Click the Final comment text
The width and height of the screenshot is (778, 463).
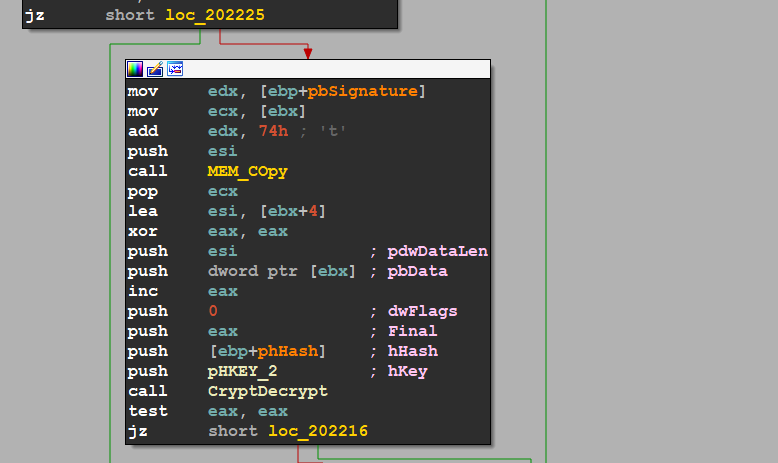point(412,331)
